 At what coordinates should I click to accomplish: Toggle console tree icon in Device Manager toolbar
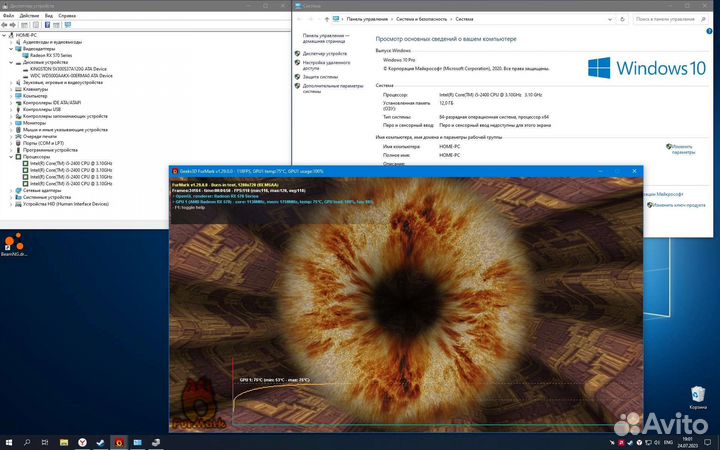(24, 25)
